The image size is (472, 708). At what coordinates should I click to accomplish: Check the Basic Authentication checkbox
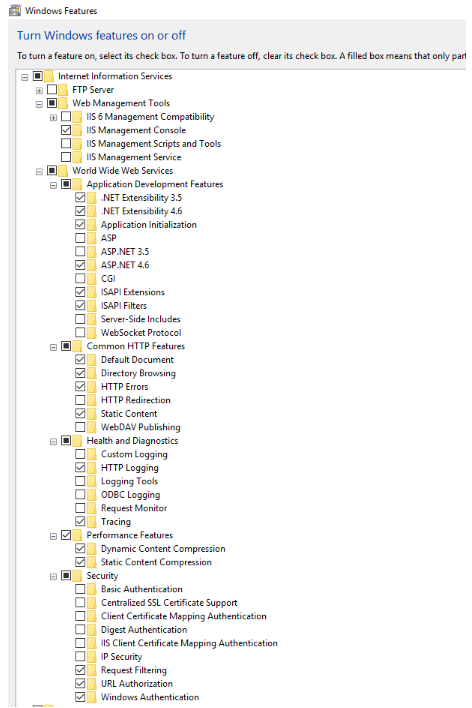pyautogui.click(x=80, y=589)
